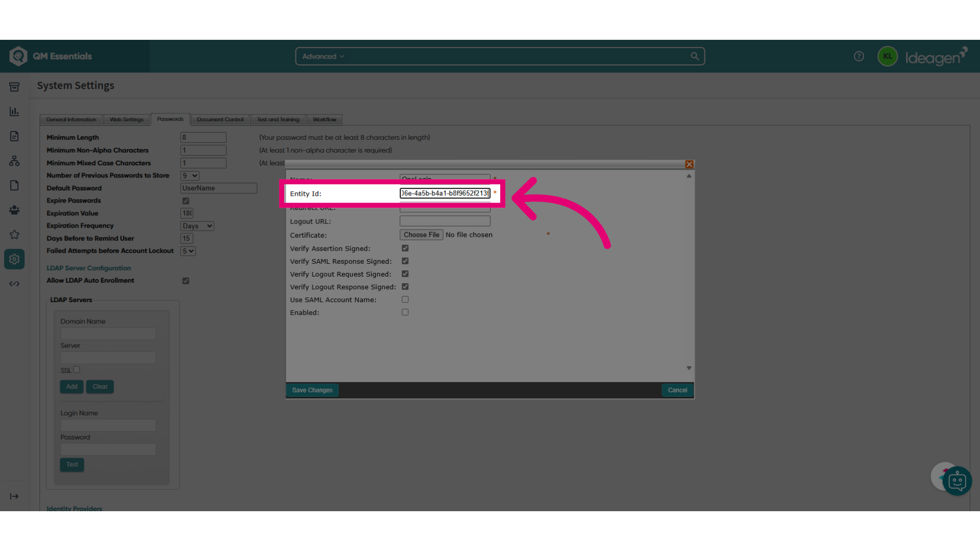Open the blank page sidebar icon
This screenshot has height=551, width=980.
[x=14, y=185]
